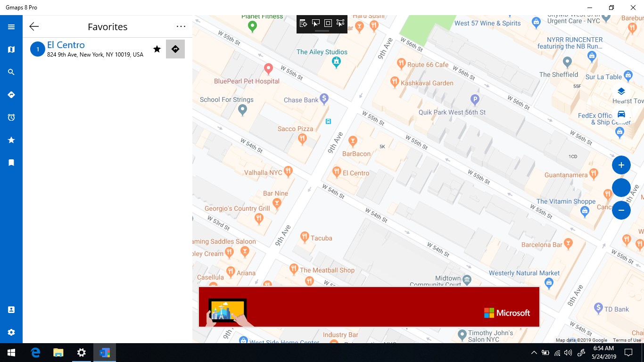The width and height of the screenshot is (644, 362).
Task: Open saved bookmarks sidebar icon
Action: click(11, 163)
